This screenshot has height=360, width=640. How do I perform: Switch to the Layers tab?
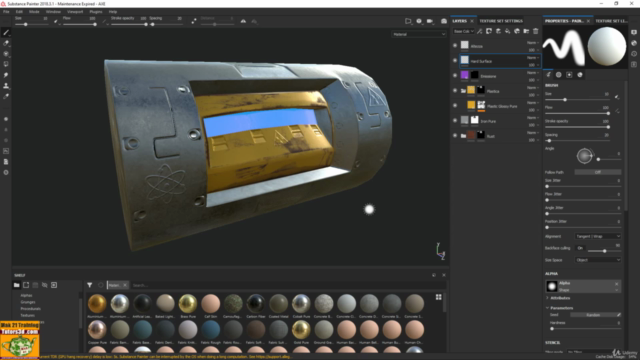coord(460,21)
